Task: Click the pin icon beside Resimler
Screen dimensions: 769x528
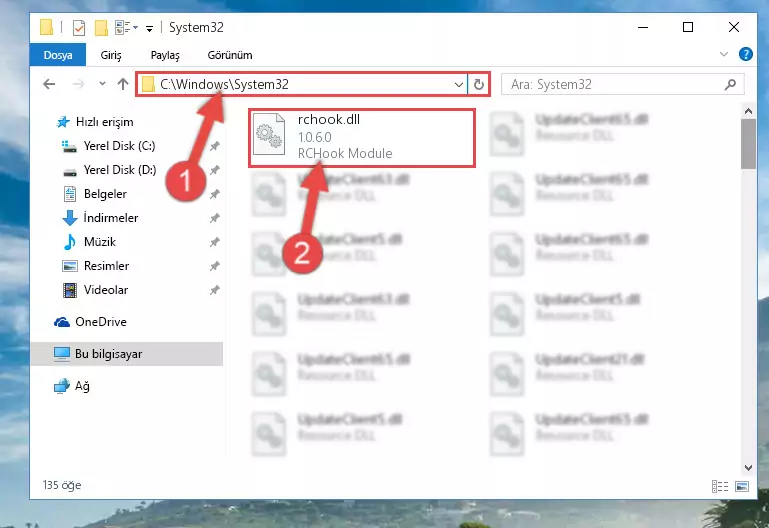Action: pos(214,266)
